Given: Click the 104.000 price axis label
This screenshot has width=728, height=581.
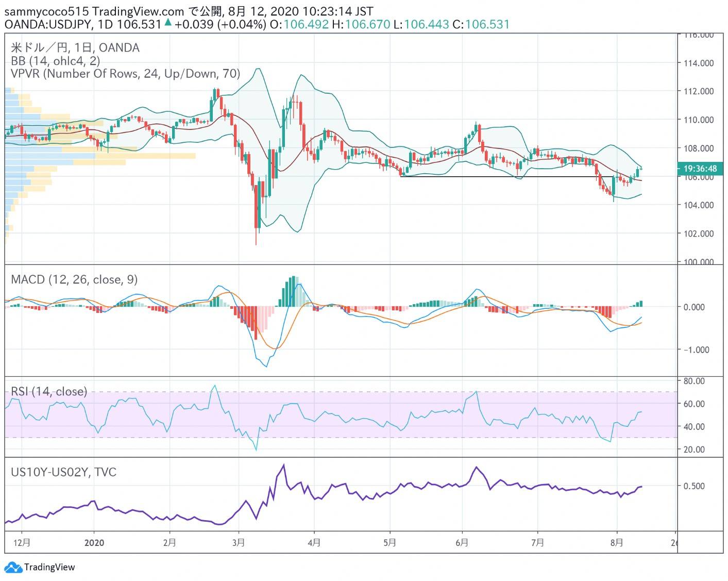Looking at the screenshot, I should coord(699,205).
